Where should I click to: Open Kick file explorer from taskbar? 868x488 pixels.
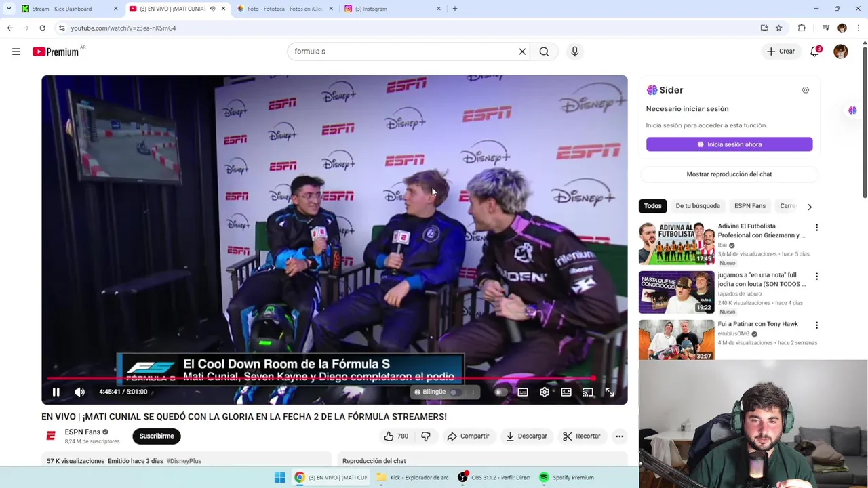coord(413,477)
